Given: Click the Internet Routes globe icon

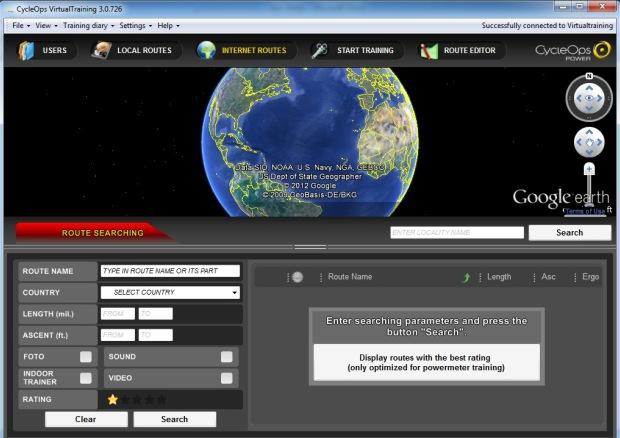Looking at the screenshot, I should pyautogui.click(x=207, y=50).
